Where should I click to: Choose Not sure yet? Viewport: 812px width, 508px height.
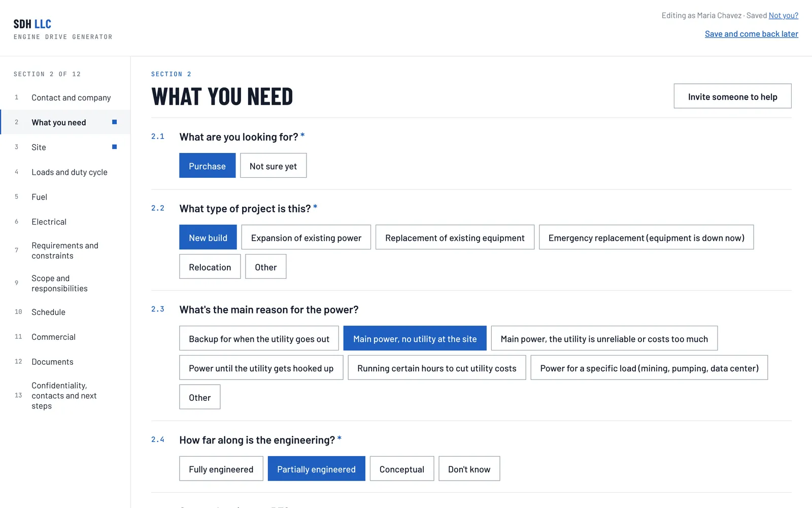click(x=273, y=166)
